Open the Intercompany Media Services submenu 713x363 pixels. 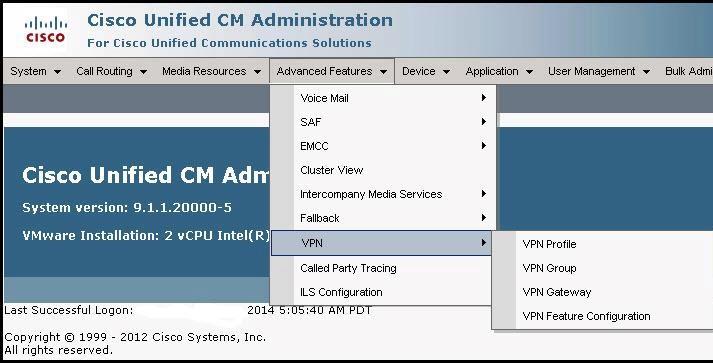(383, 194)
